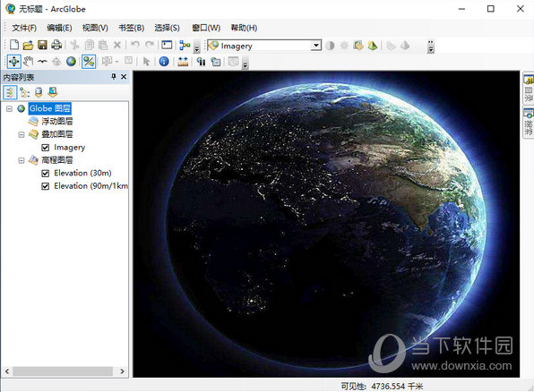
Task: Open the Python window icon
Action: (x=167, y=45)
